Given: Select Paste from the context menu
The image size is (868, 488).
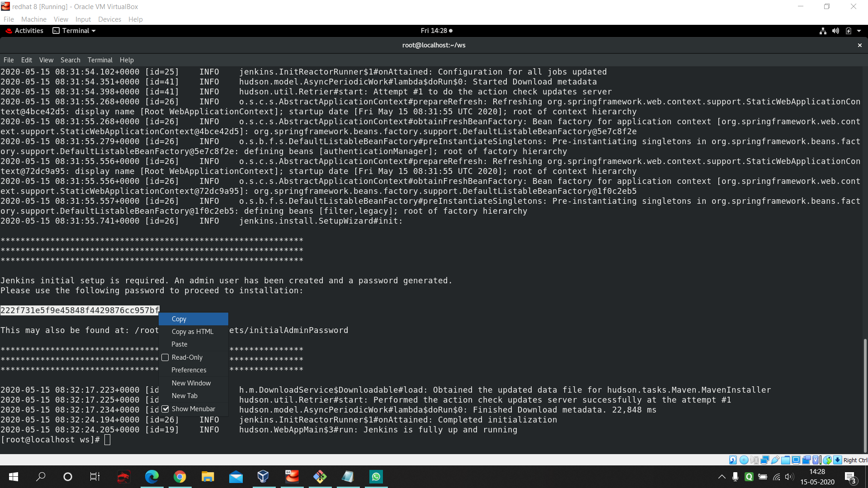Looking at the screenshot, I should click(193, 344).
